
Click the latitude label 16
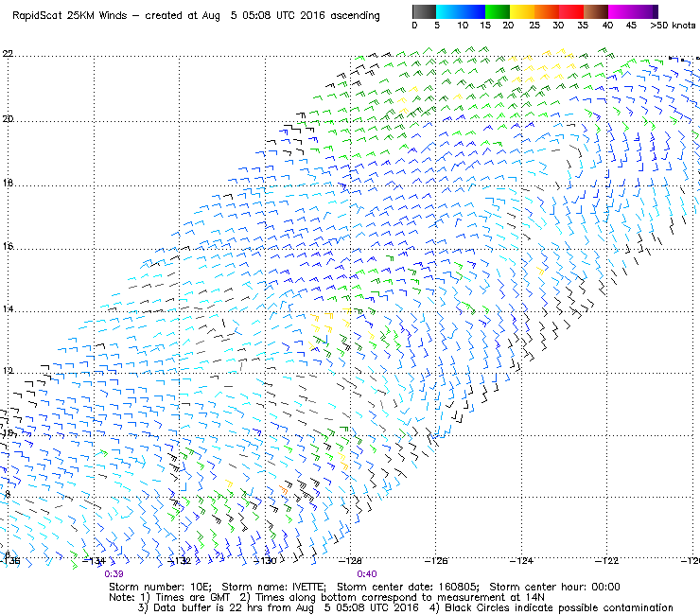click(x=8, y=246)
